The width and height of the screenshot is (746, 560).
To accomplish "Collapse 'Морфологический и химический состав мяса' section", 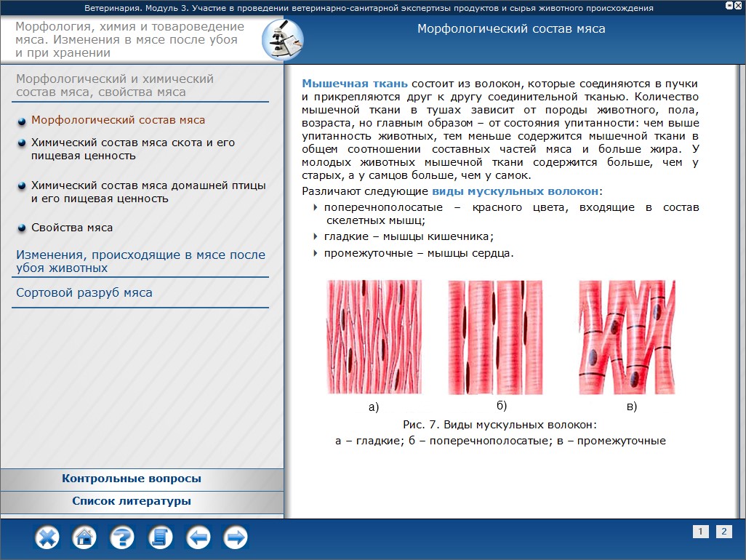I will pos(115,85).
